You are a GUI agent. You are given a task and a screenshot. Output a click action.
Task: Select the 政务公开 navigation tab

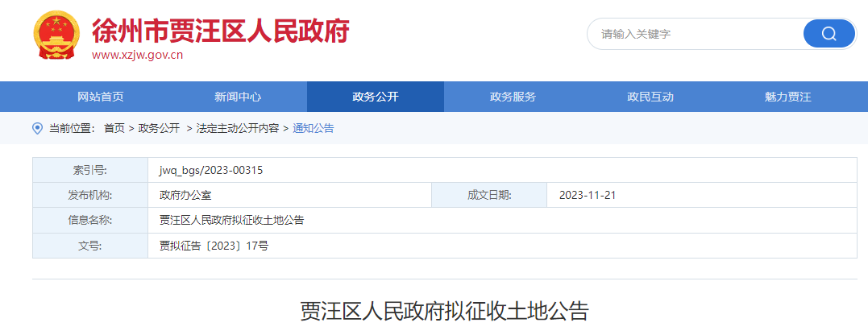tap(376, 97)
